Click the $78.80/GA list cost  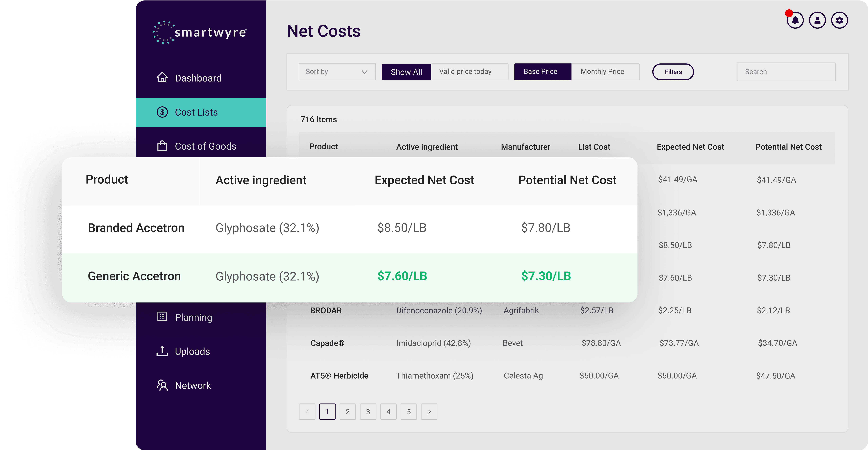[x=601, y=343]
